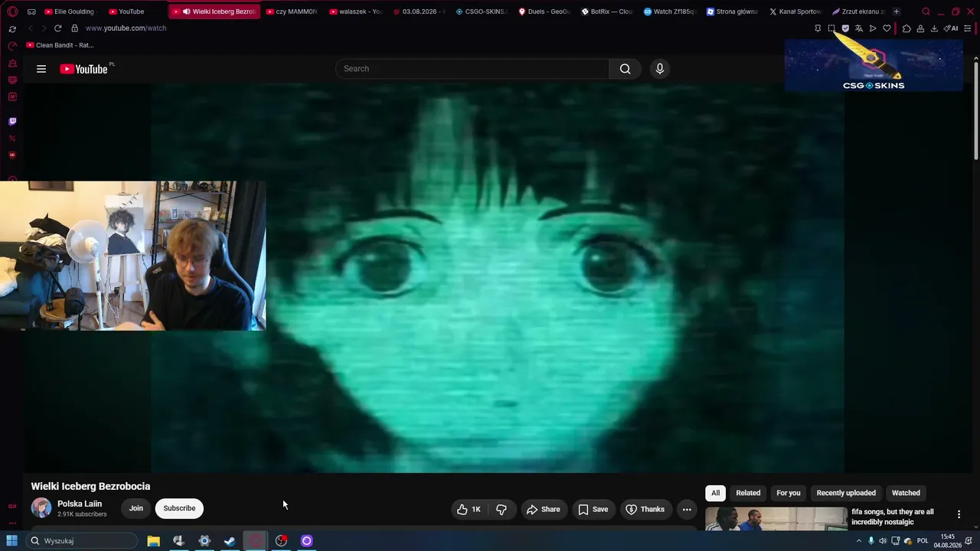Subscribe to Polska Laiin channel
Image resolution: width=980 pixels, height=551 pixels.
pyautogui.click(x=179, y=508)
